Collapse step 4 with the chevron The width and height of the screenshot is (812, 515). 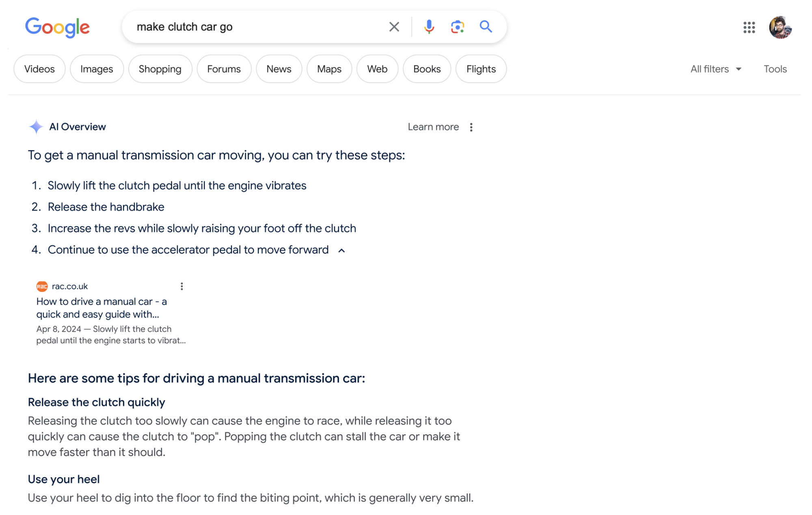click(342, 250)
